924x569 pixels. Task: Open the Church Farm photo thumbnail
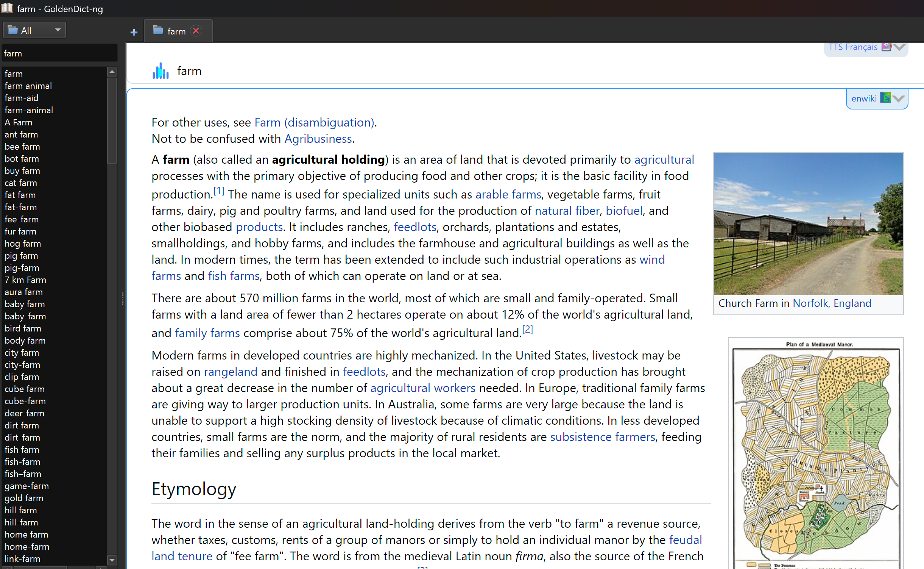808,224
